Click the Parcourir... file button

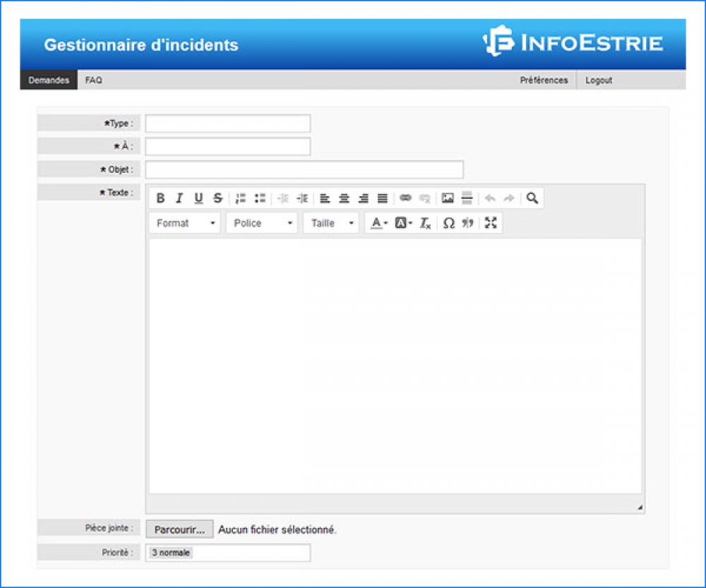point(179,529)
